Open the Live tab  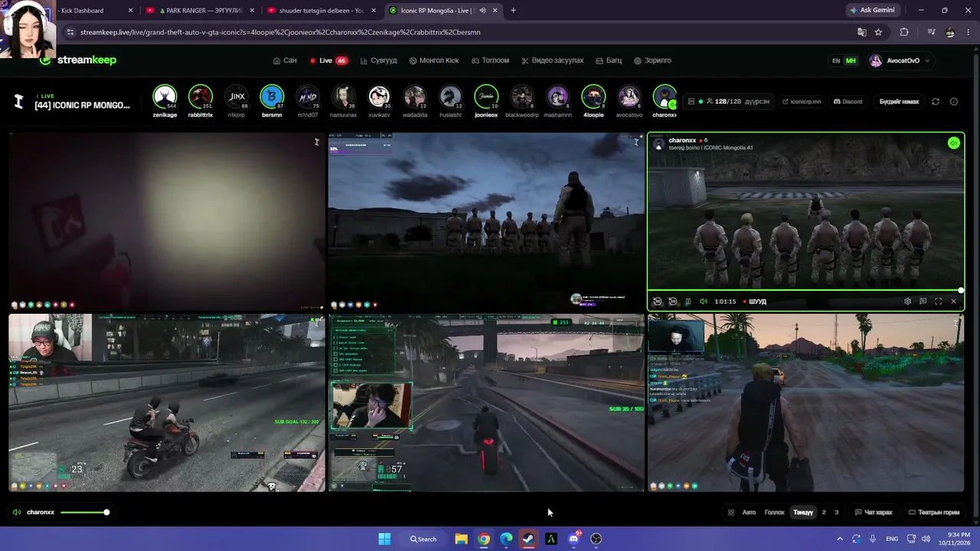328,60
